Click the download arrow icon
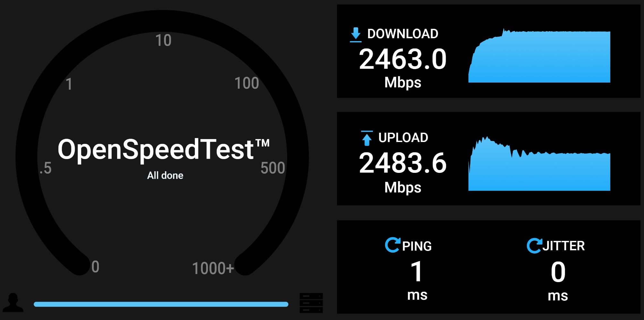The image size is (644, 320). pos(356,35)
